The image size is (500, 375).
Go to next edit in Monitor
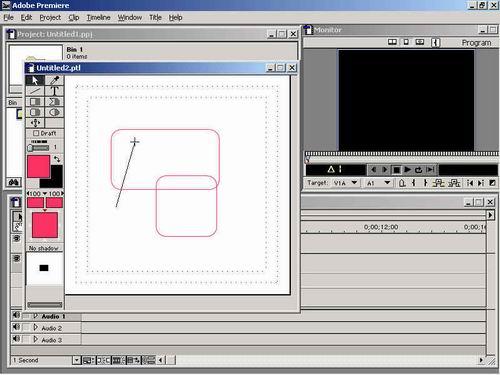(x=481, y=183)
